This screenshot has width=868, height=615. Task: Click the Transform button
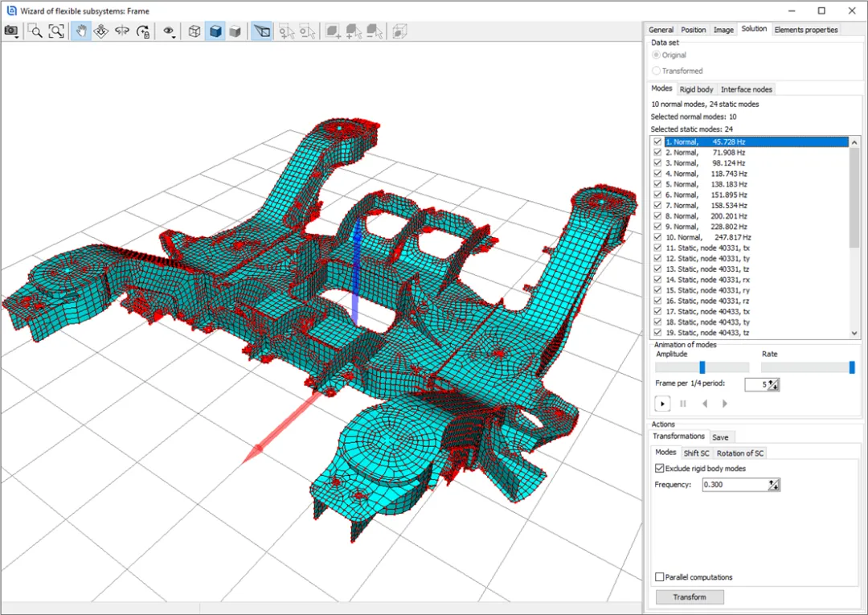tap(690, 597)
